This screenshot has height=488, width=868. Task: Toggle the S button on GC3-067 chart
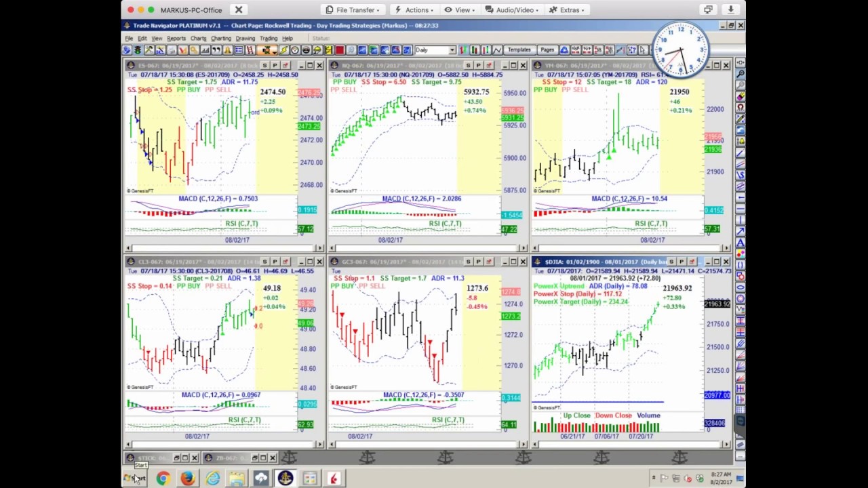coord(468,262)
